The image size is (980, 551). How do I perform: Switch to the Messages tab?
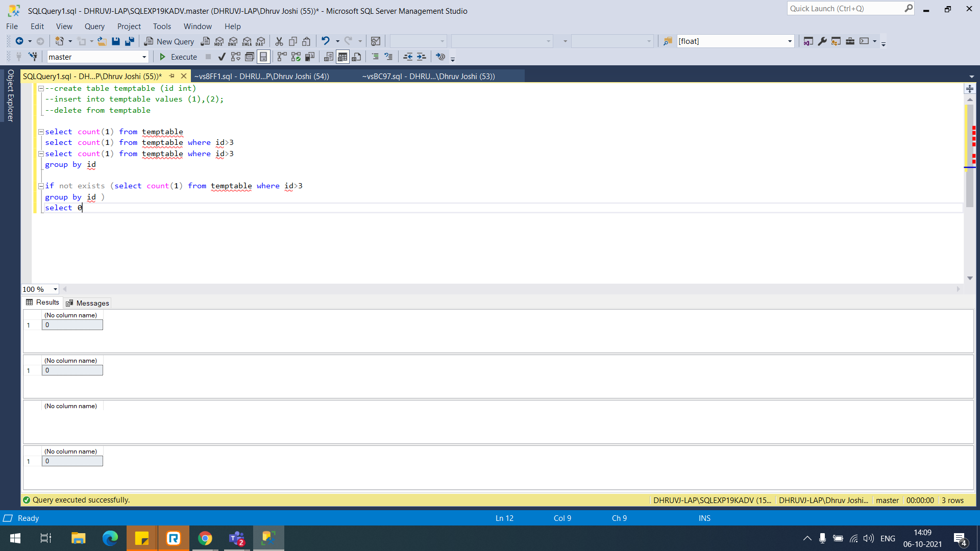pos(87,303)
